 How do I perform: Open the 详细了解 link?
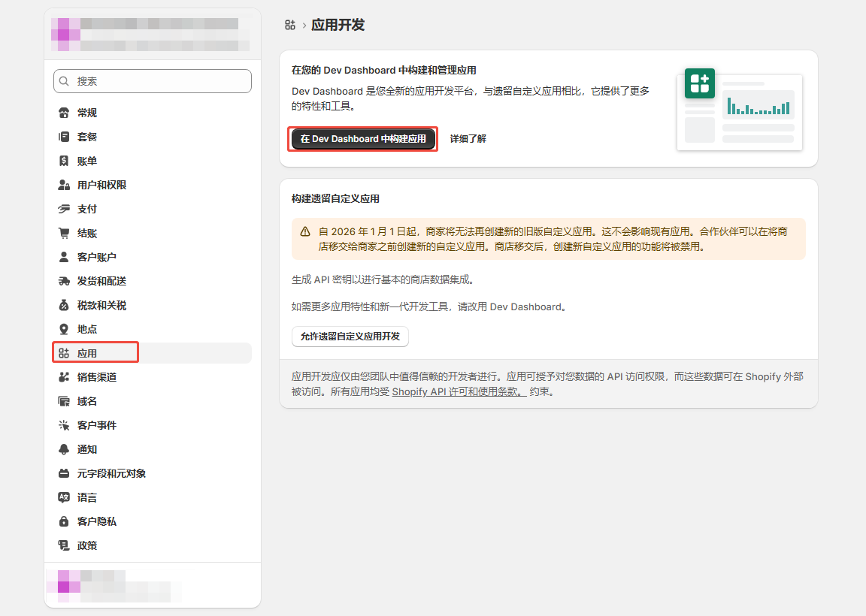(468, 139)
